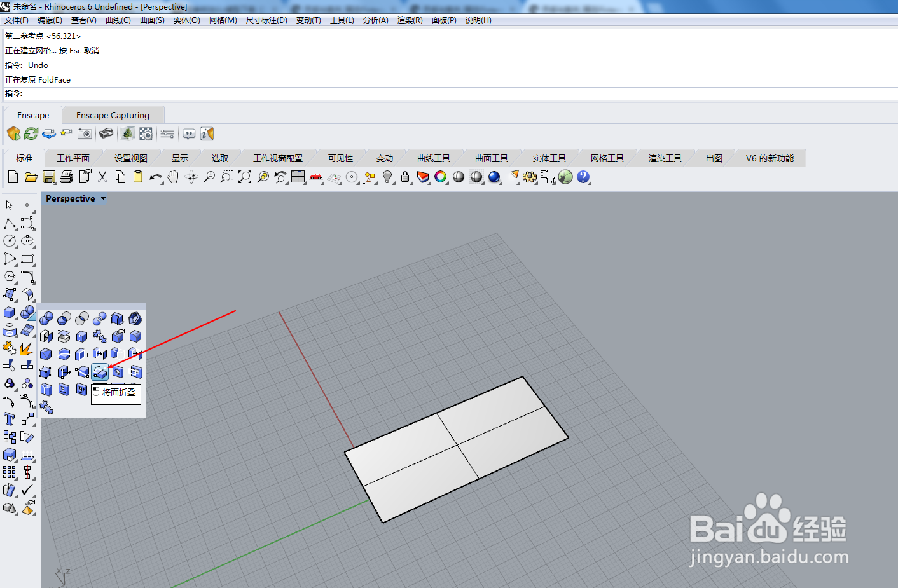The height and width of the screenshot is (588, 898).
Task: Click the blue question mark Help icon
Action: 583,177
